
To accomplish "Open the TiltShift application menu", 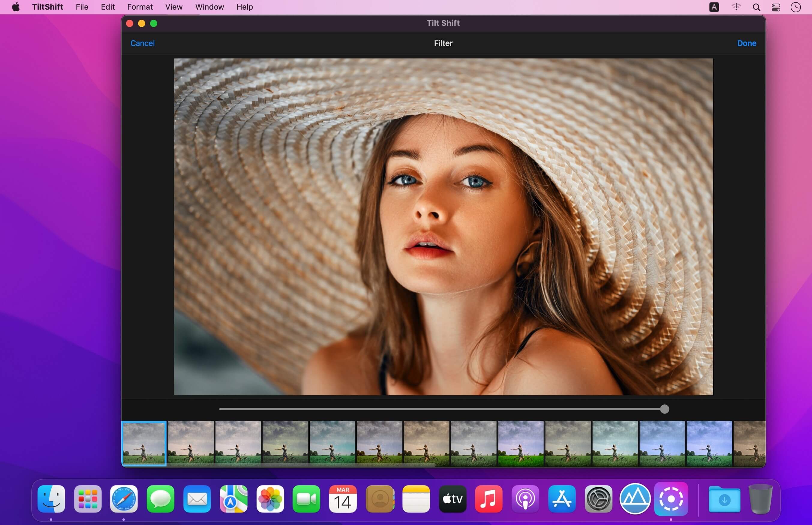I will 47,7.
